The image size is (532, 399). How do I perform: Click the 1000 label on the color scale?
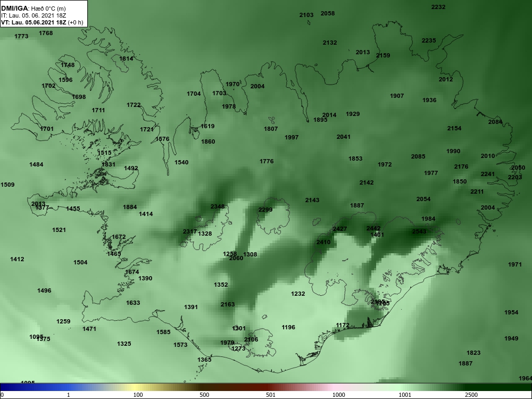click(x=338, y=395)
